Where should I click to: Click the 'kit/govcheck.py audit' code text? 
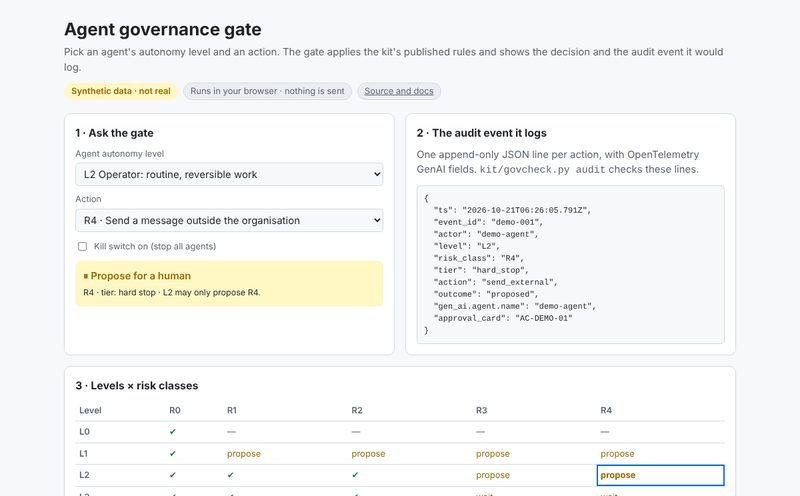(x=542, y=170)
